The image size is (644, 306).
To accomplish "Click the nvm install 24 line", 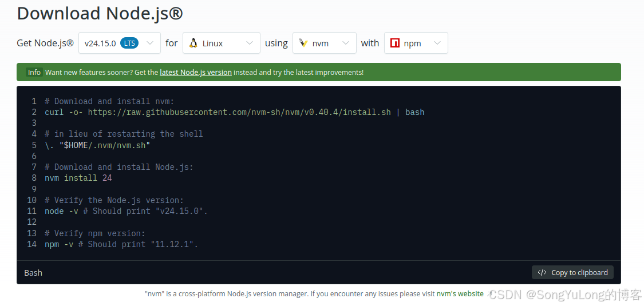I will pyautogui.click(x=78, y=178).
